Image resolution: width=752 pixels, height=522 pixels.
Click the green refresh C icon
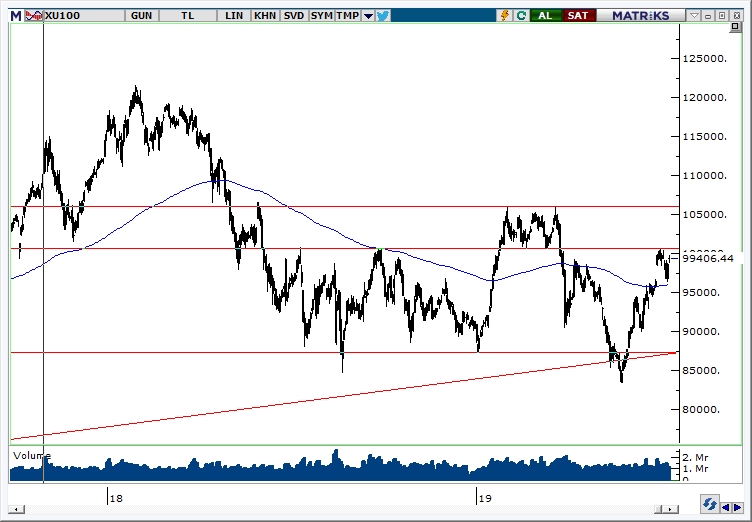coord(521,16)
